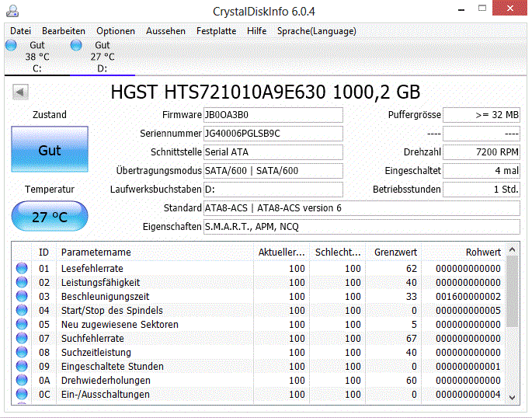
Task: Select drive C: status orb
Action: [11, 45]
